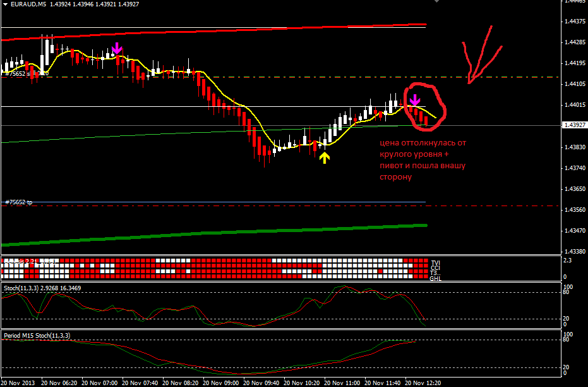The height and width of the screenshot is (387, 588).
Task: Click price scale value 1.44285
Action: pos(575,42)
